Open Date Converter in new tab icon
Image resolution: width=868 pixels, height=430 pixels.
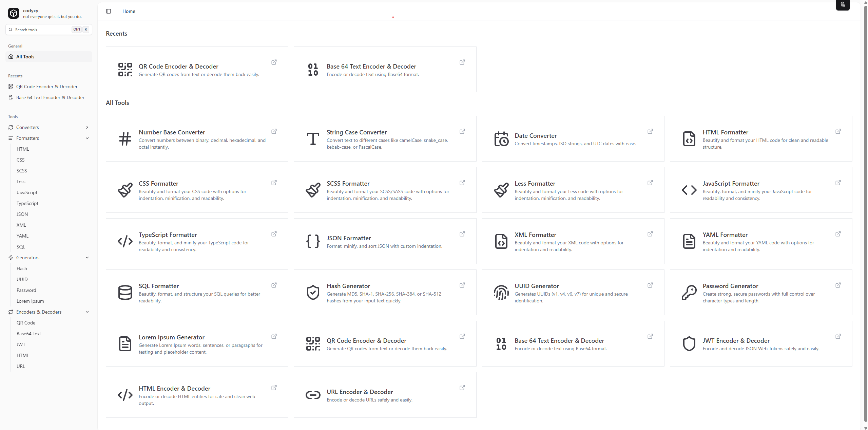tap(650, 131)
